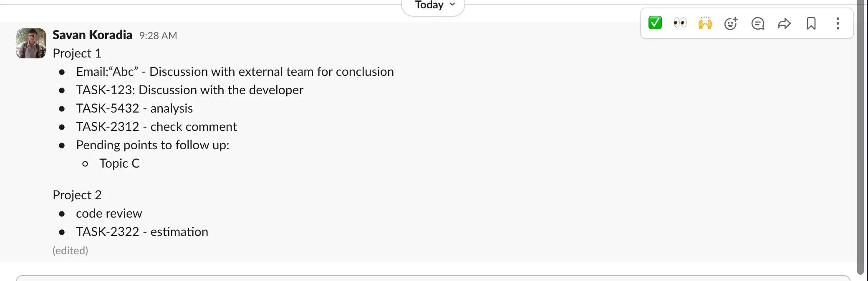Expand the chevron next to Today
868x281 pixels.
(452, 5)
